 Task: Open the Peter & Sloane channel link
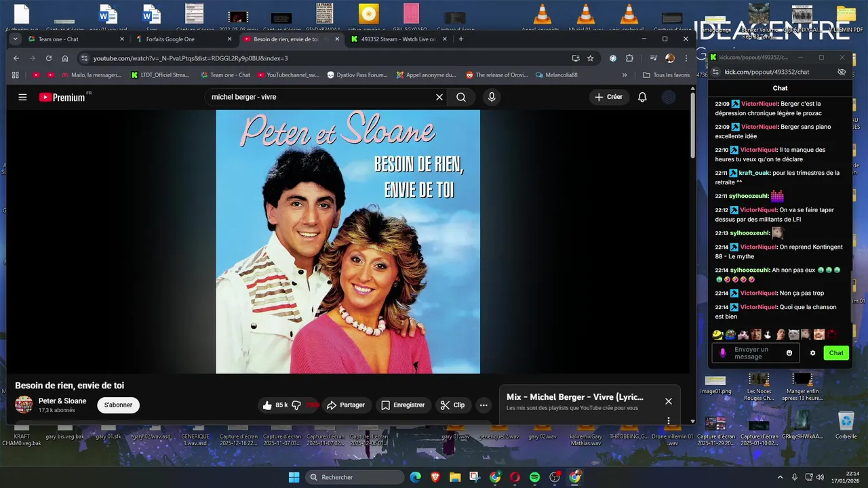click(62, 401)
